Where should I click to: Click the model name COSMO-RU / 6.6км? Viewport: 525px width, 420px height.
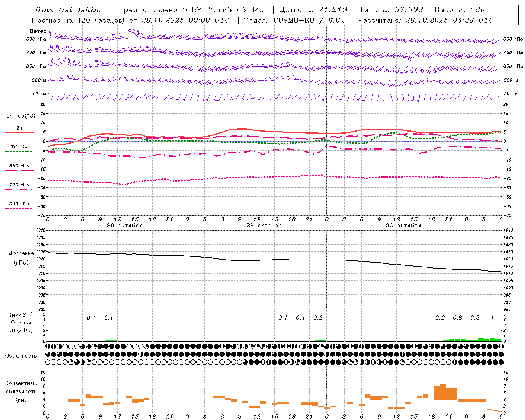pyautogui.click(x=311, y=20)
